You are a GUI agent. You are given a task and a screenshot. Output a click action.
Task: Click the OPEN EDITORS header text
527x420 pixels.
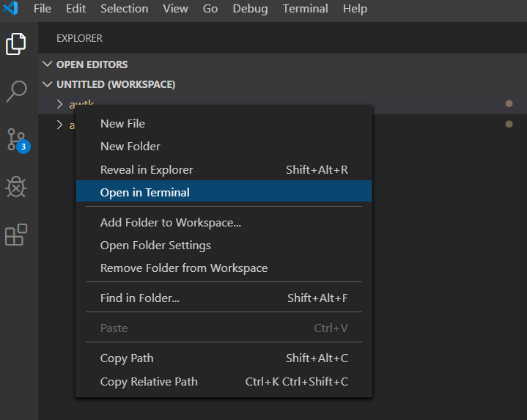(92, 65)
